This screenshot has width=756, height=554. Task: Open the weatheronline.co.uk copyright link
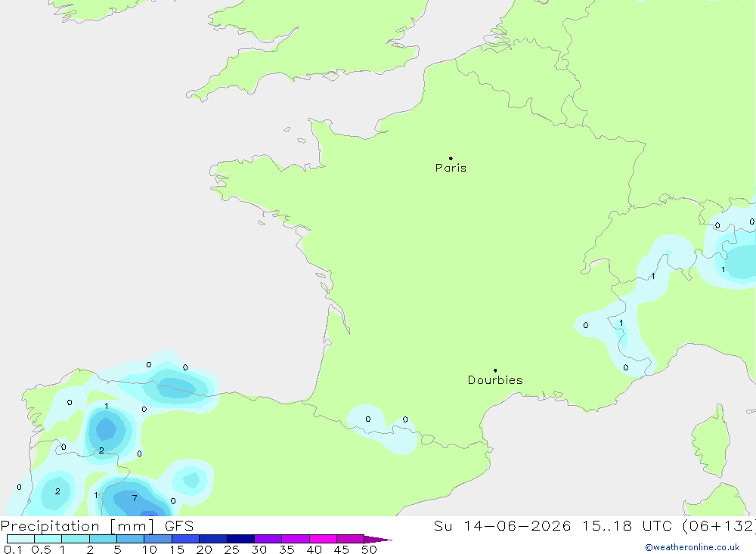click(692, 547)
